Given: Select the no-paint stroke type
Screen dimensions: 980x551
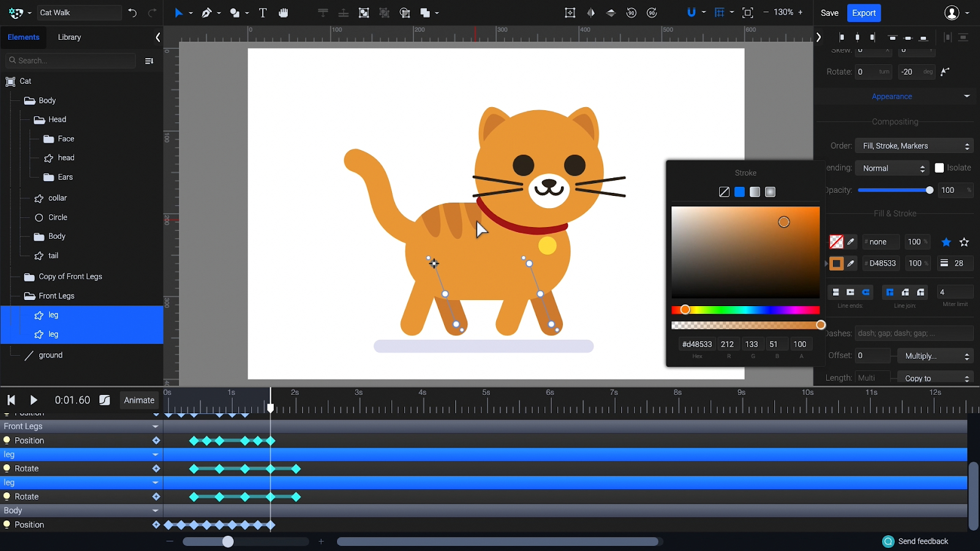Looking at the screenshot, I should pos(724,192).
